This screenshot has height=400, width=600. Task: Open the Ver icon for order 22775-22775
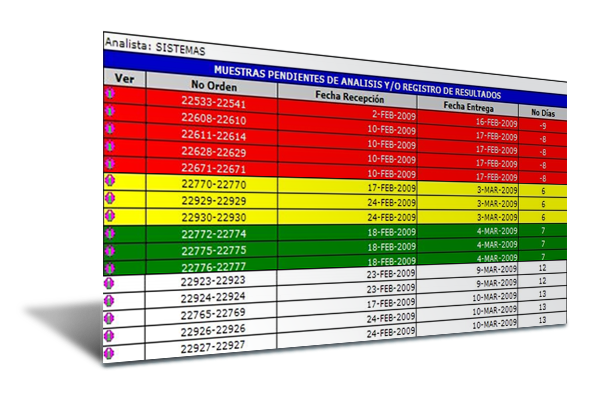click(x=110, y=251)
